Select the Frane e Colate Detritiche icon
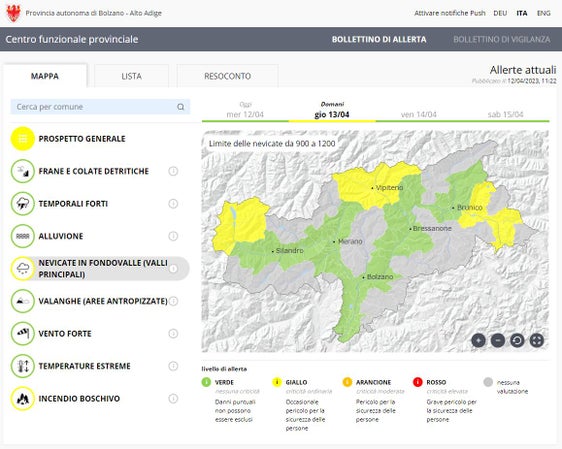562x449 pixels. pos(23,171)
